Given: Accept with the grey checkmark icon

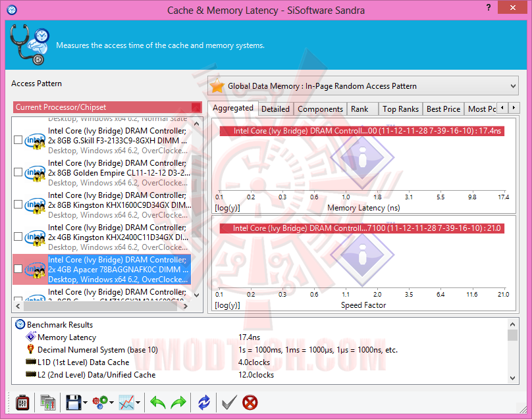Looking at the screenshot, I should (229, 403).
